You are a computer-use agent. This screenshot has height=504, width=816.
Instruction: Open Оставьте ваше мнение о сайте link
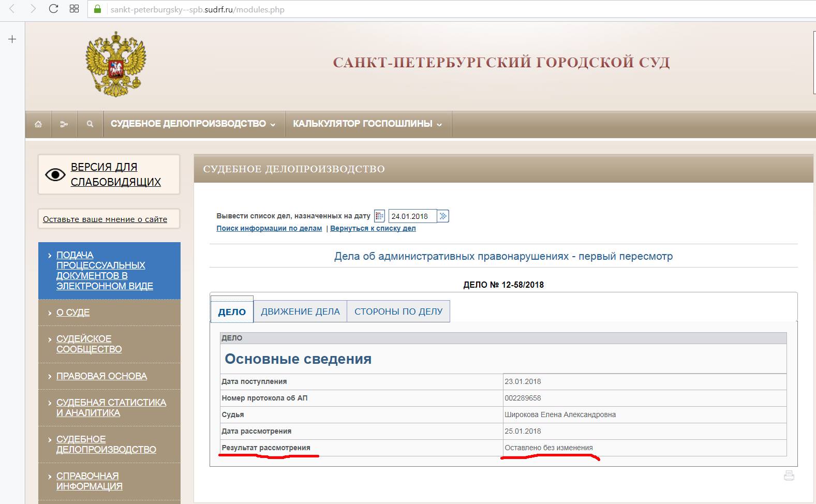(105, 219)
